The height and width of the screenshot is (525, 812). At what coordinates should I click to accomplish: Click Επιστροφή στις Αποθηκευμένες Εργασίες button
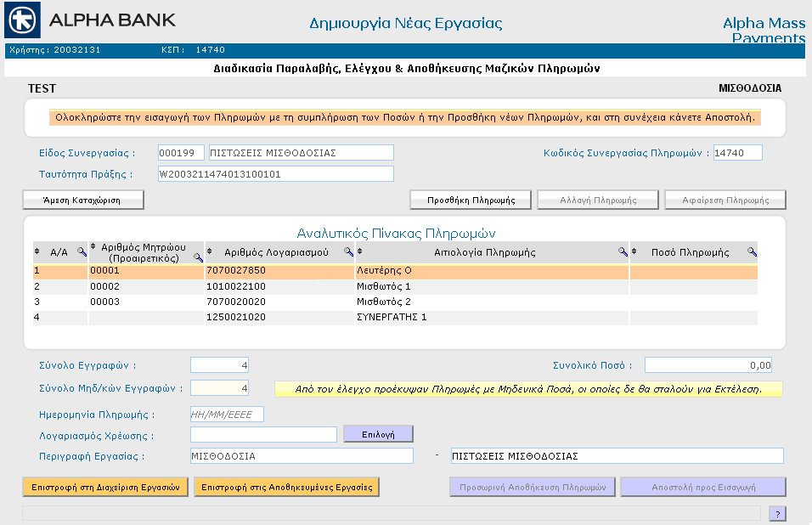pyautogui.click(x=286, y=488)
